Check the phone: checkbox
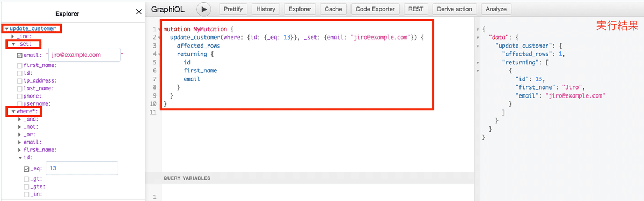This screenshot has width=644, height=201. pyautogui.click(x=20, y=96)
